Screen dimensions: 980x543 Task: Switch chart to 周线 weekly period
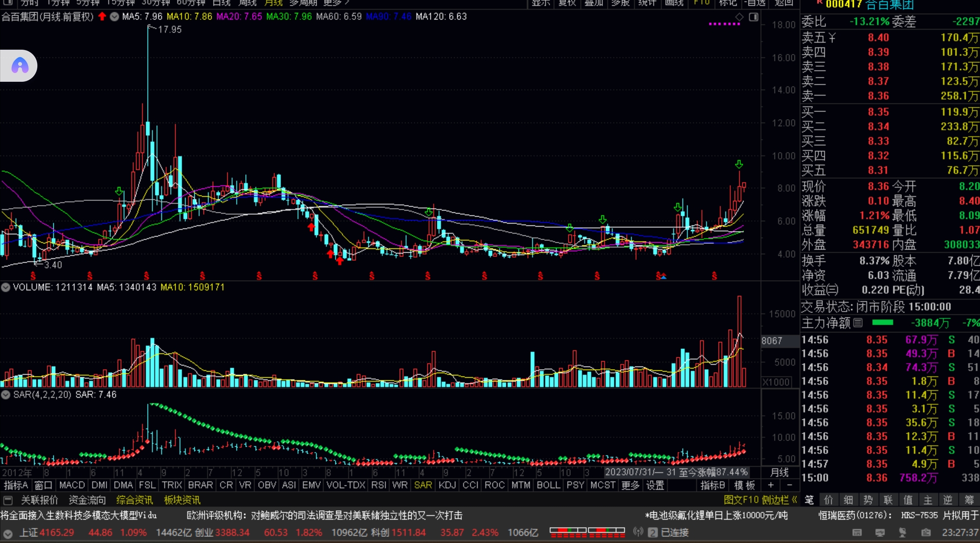[x=248, y=3]
